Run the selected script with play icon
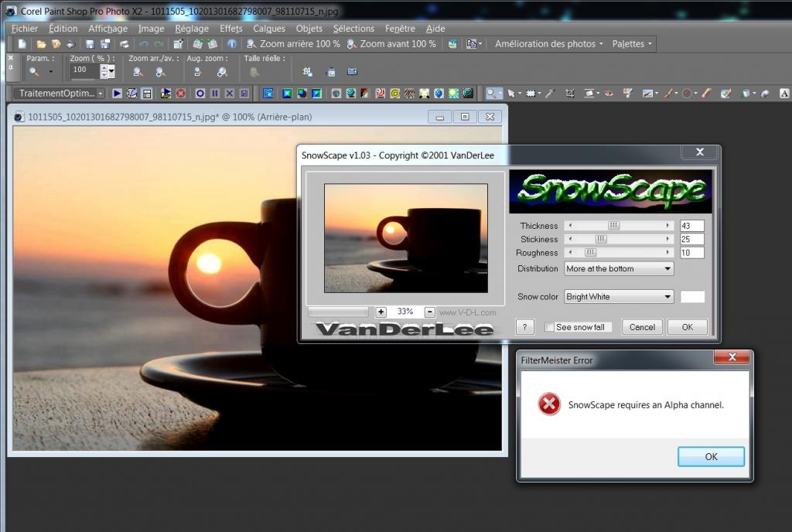The height and width of the screenshot is (532, 792). [x=118, y=94]
